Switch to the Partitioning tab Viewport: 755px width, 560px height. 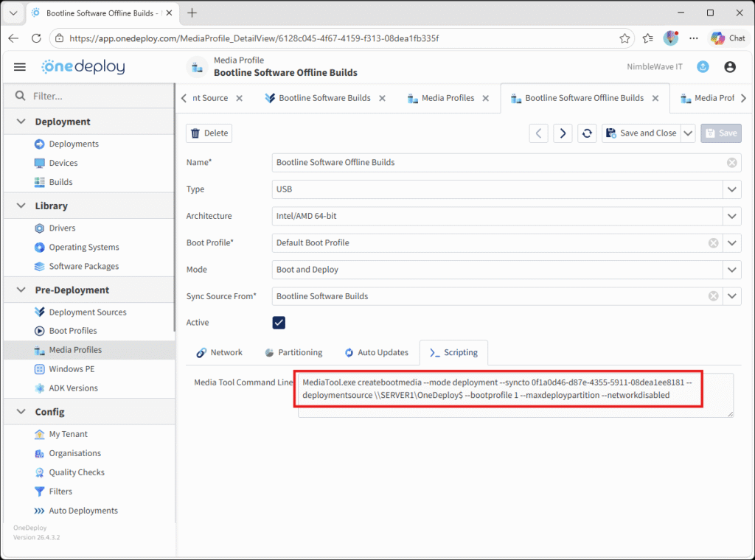(293, 353)
